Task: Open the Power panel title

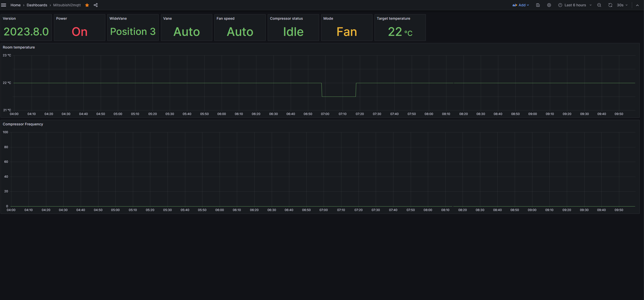Action: coord(61,18)
